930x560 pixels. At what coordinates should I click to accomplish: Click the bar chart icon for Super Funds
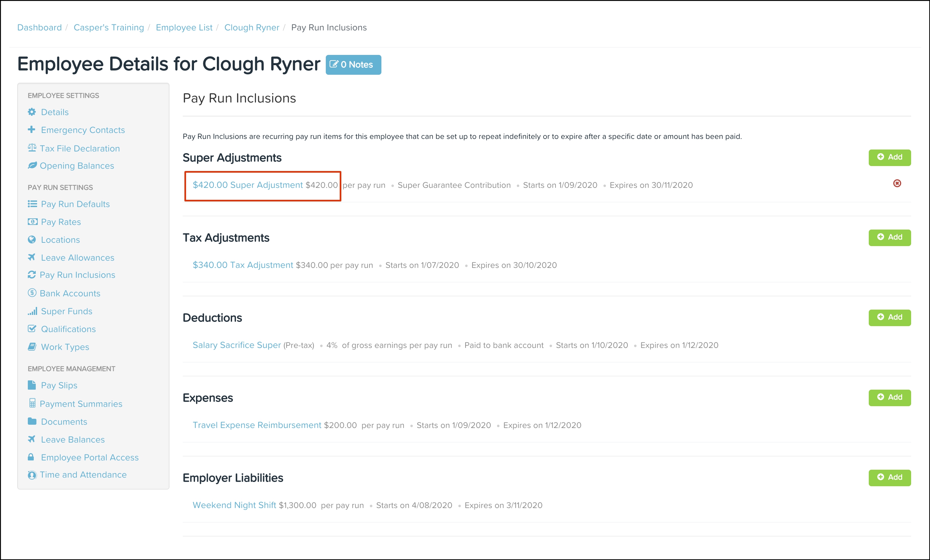tap(32, 311)
